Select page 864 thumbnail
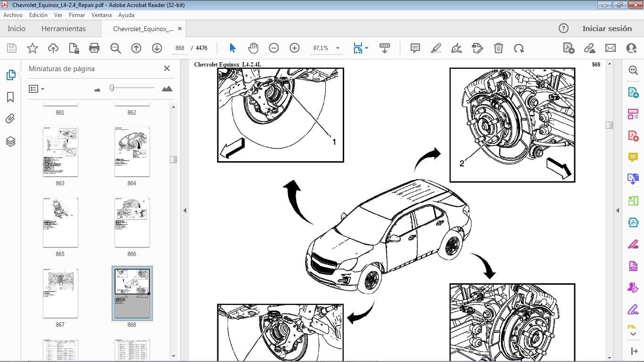The image size is (644, 362). [x=132, y=152]
